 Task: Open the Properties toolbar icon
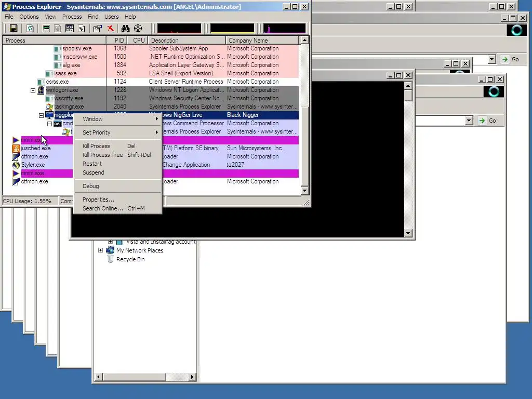click(98, 29)
